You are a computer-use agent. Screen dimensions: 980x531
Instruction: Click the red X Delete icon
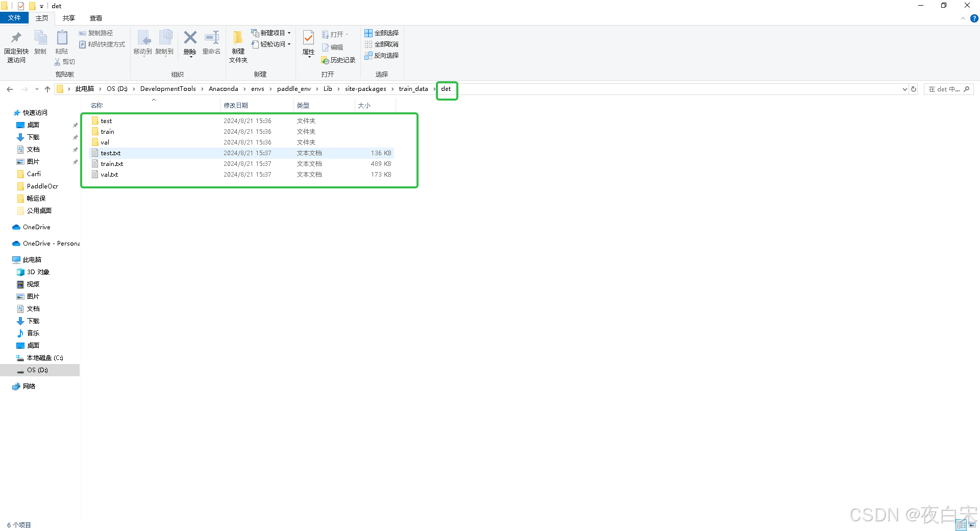point(190,37)
